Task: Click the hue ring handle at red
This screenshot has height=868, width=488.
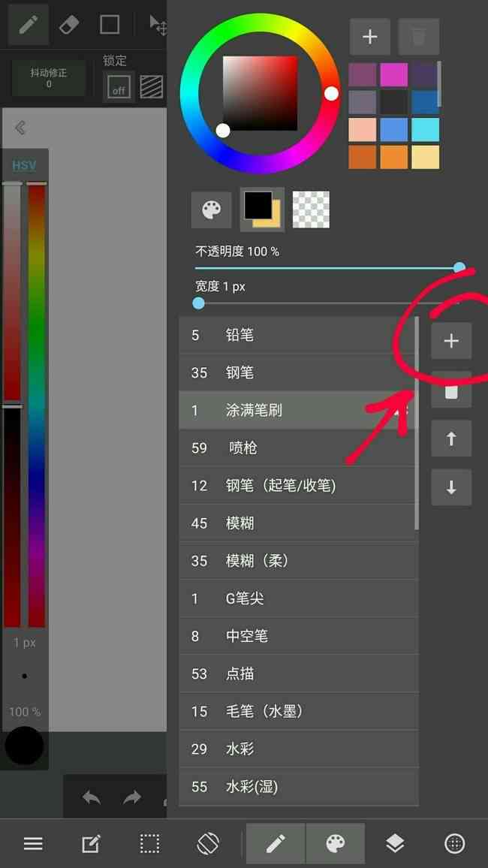Action: coord(331,94)
